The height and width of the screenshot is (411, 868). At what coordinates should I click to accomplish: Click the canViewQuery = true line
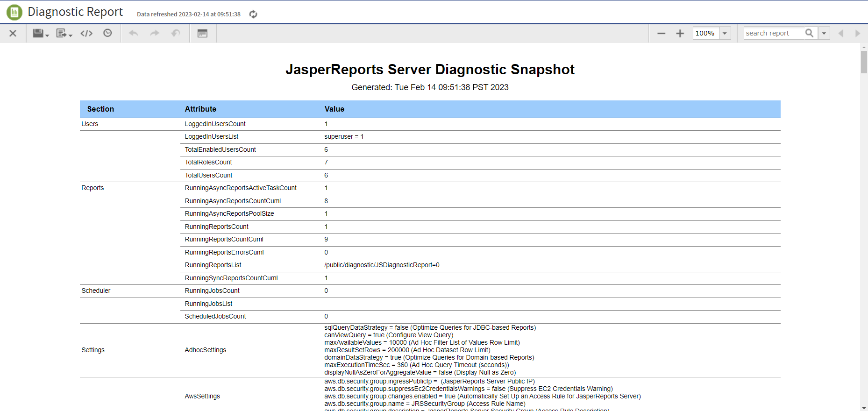pyautogui.click(x=389, y=335)
